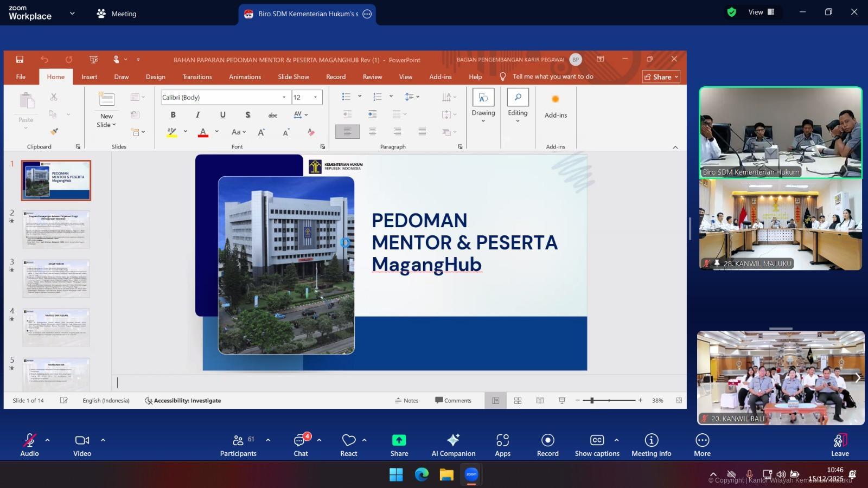Image resolution: width=868 pixels, height=488 pixels.
Task: Open the View layout dropdown
Action: point(762,12)
